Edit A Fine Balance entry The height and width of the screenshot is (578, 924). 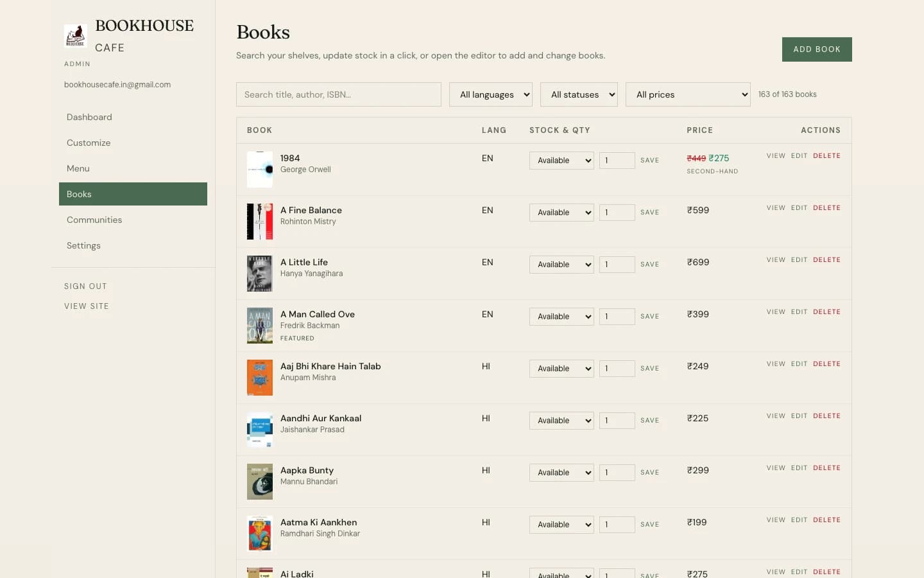[x=799, y=208]
